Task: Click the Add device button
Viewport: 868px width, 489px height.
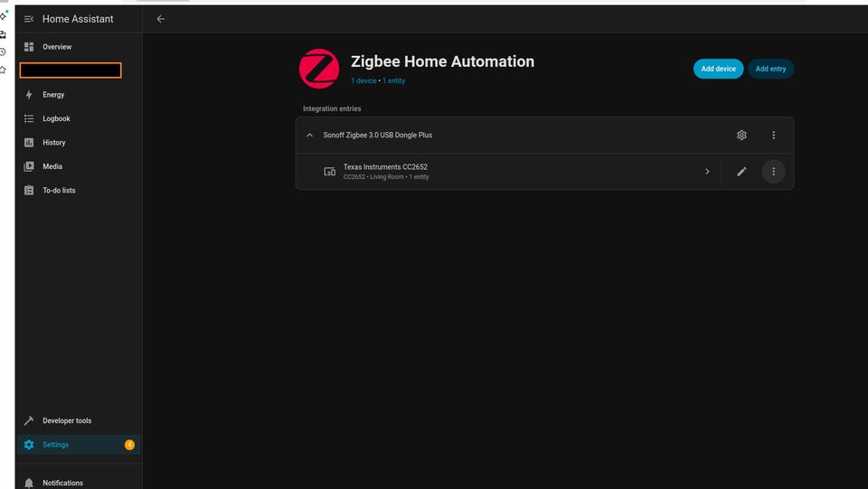Action: (x=718, y=69)
